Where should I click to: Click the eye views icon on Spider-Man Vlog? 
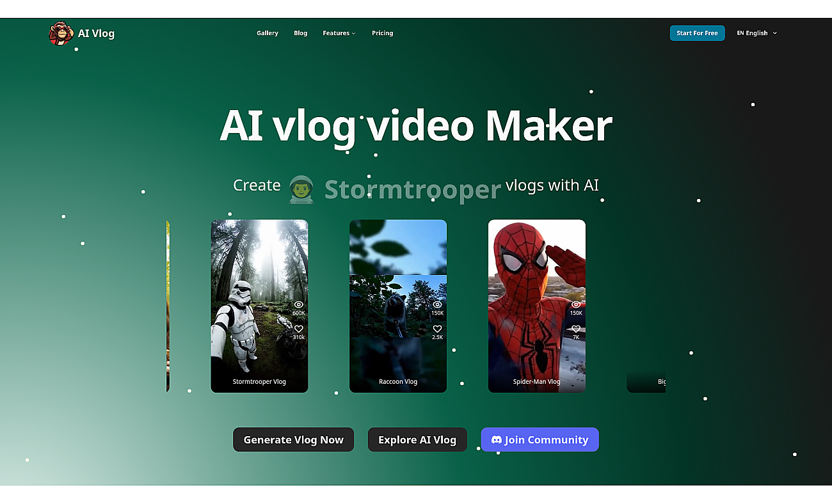coord(576,304)
